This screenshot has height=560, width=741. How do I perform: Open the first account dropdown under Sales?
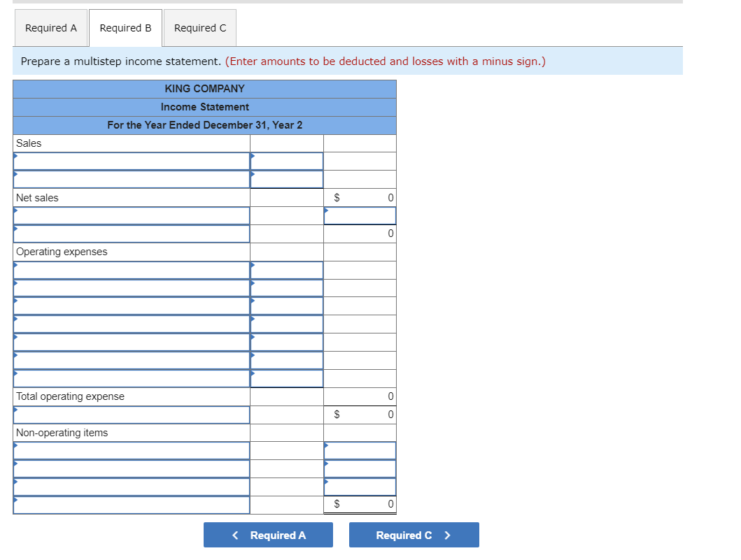tap(131, 160)
